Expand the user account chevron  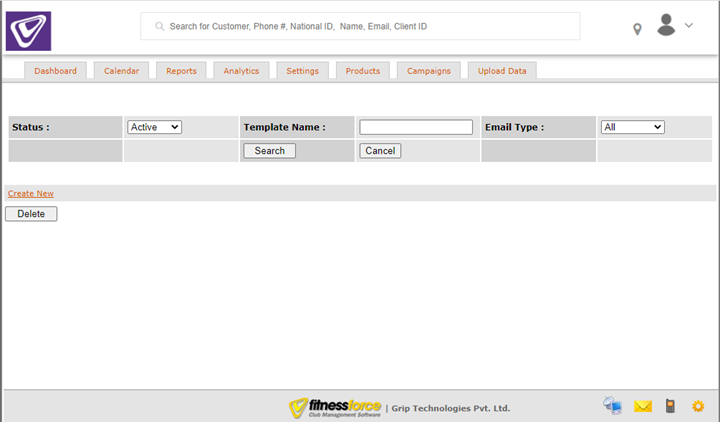point(688,25)
